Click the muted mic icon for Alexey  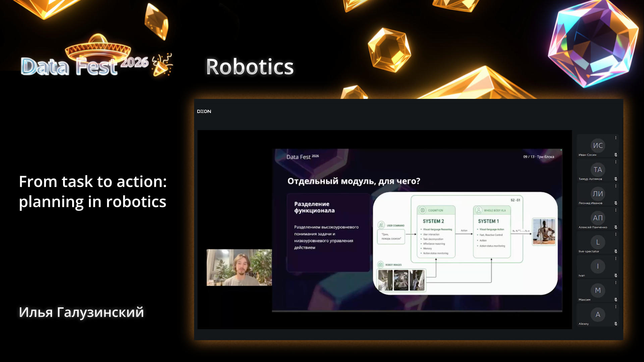pyautogui.click(x=616, y=324)
